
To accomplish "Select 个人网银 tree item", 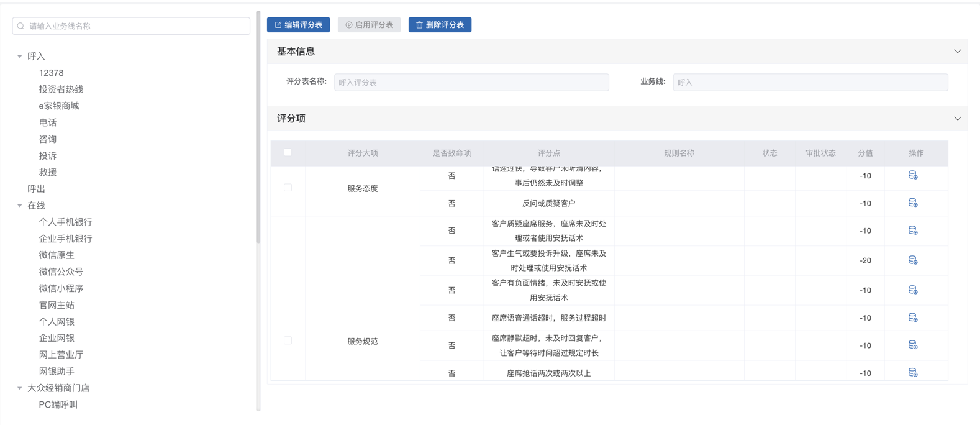I will [57, 322].
